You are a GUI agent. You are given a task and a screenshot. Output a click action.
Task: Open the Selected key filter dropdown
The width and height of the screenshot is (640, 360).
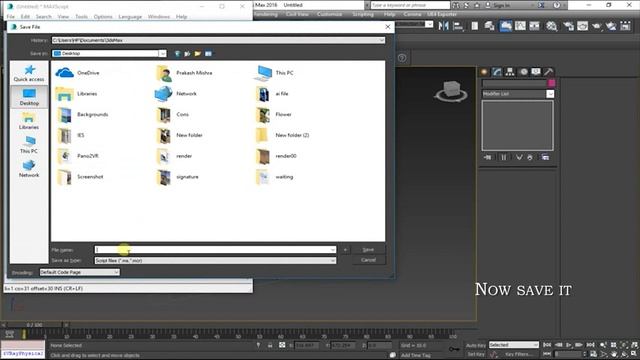pyautogui.click(x=513, y=345)
